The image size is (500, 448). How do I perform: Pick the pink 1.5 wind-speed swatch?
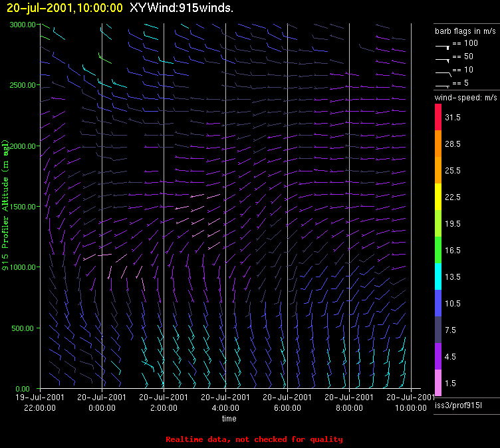click(438, 383)
